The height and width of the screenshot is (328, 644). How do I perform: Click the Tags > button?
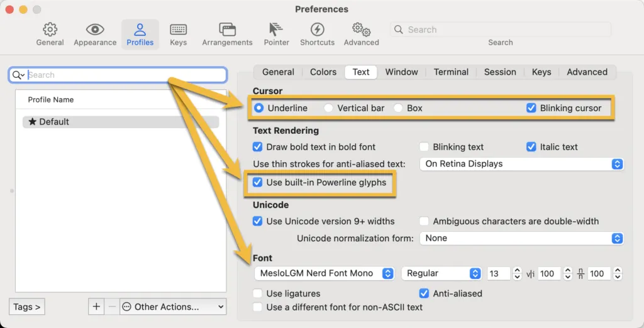[x=27, y=307]
